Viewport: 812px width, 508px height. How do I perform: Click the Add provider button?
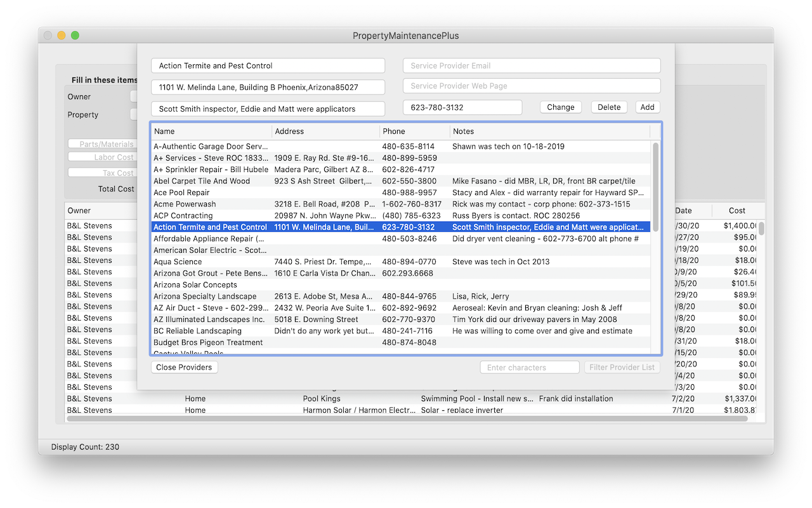[x=647, y=107]
